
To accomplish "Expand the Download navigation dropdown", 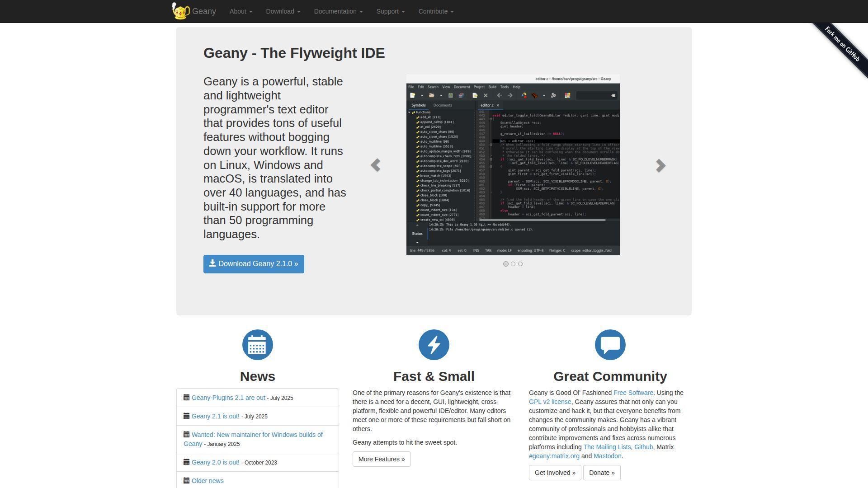I will coord(283,11).
